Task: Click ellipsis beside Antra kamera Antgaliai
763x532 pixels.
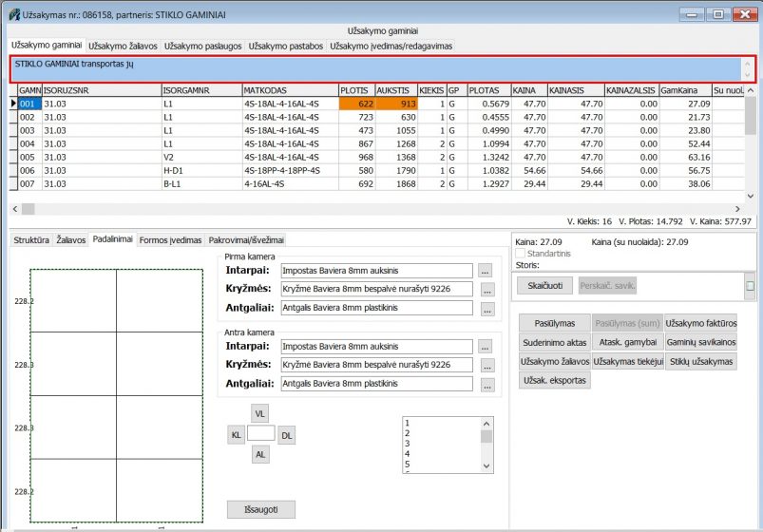Action: click(486, 385)
